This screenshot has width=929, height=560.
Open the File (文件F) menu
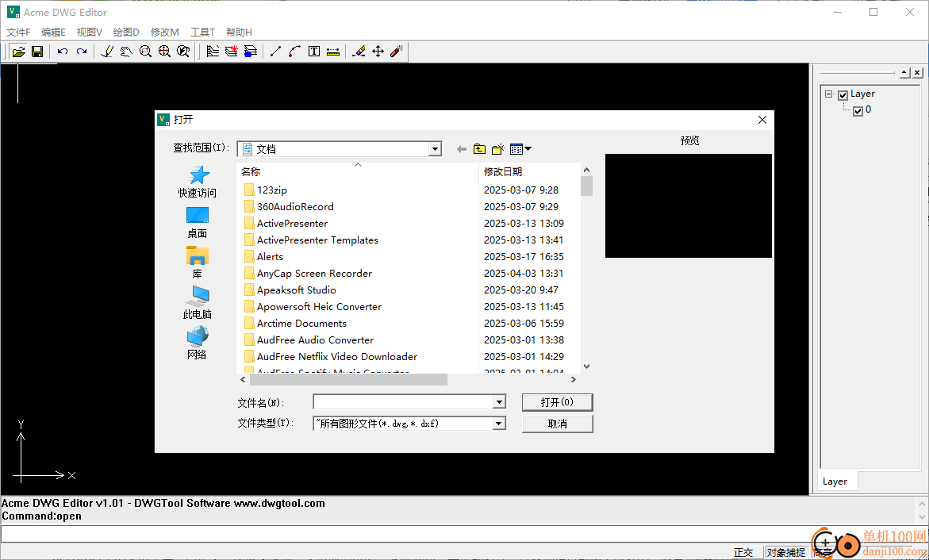(x=18, y=32)
